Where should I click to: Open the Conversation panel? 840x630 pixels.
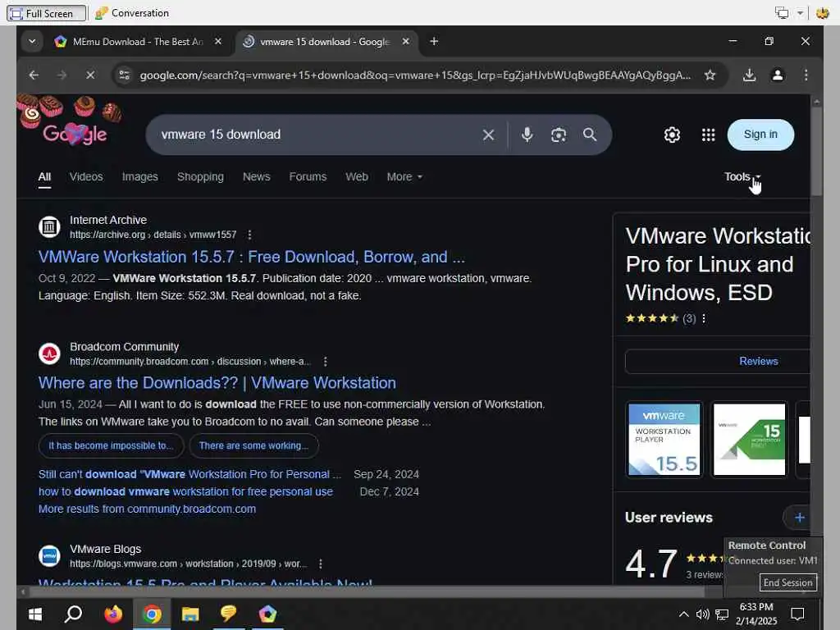click(132, 13)
